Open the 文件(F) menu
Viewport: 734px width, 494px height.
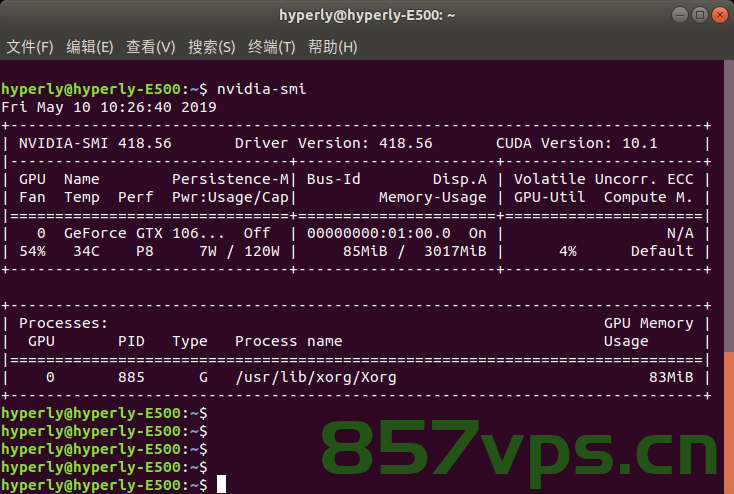click(30, 47)
